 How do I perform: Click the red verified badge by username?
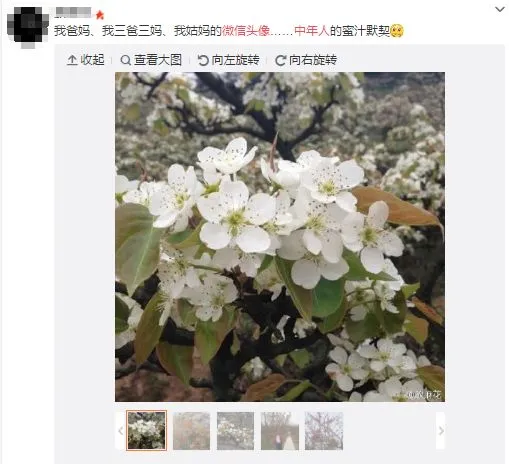100,15
